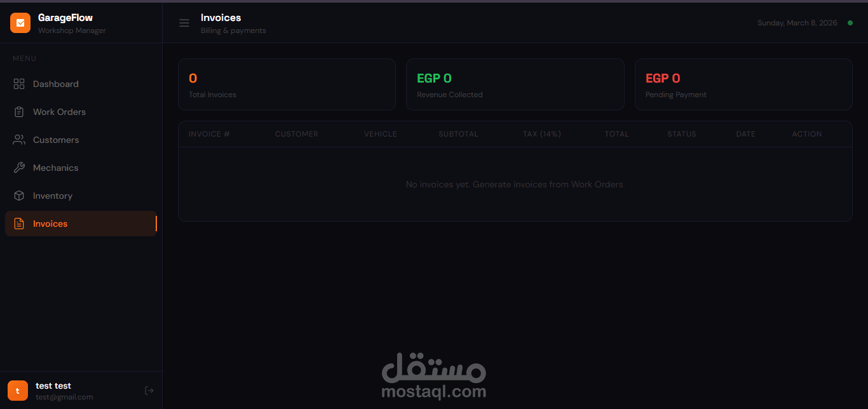
Task: Open the Inventory menu entry
Action: [81, 196]
